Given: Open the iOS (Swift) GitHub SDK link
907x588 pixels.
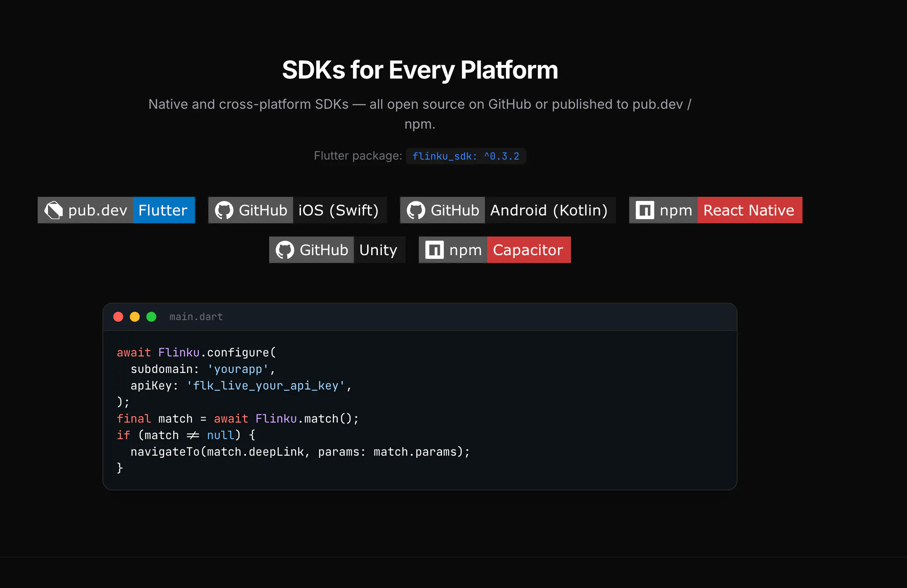Looking at the screenshot, I should [298, 210].
